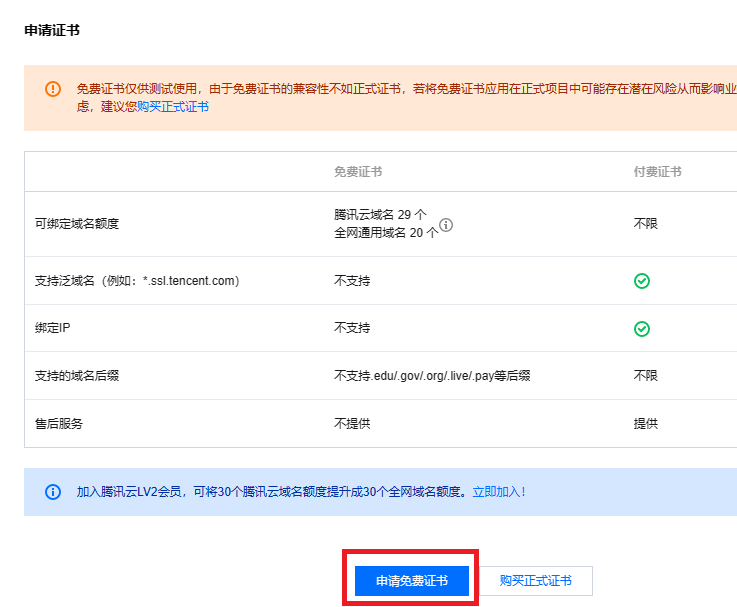Open the 购买正式证书 link in the warning notice
Image resolution: width=737 pixels, height=607 pixels.
click(x=173, y=107)
